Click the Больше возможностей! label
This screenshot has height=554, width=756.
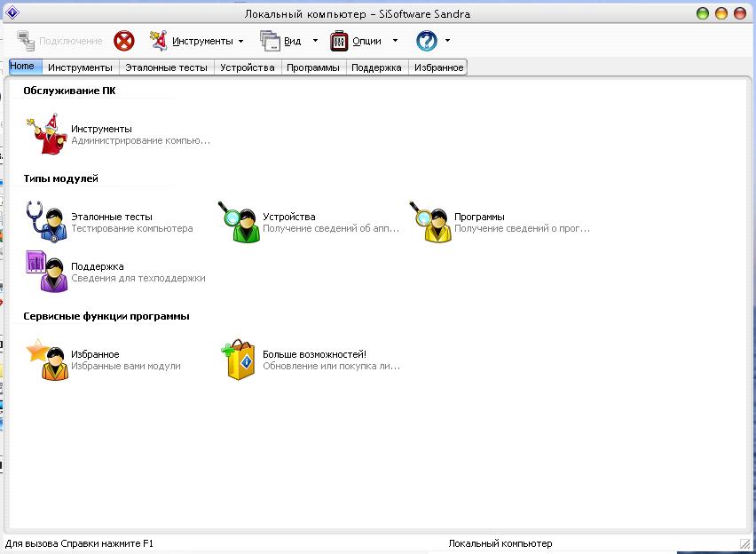(314, 355)
